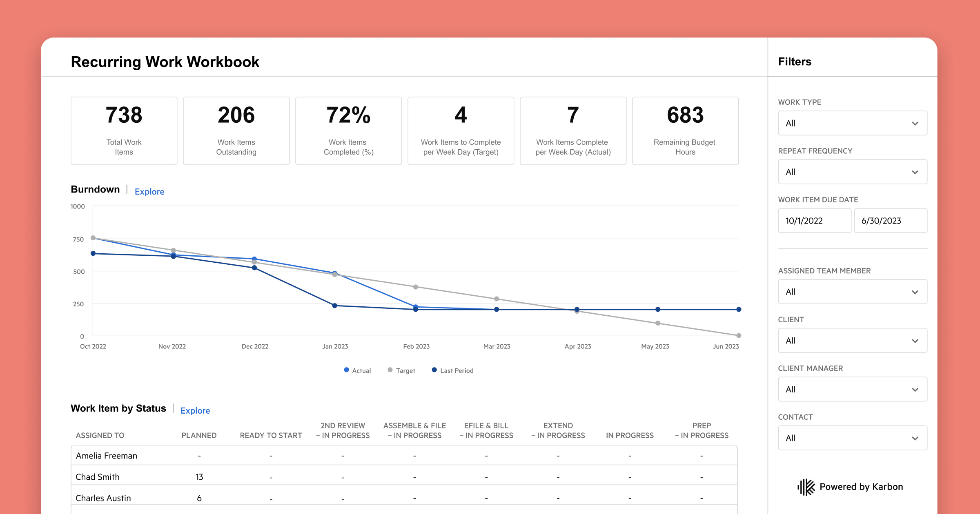Expand the Repeat Frequency dropdown
980x514 pixels.
852,172
